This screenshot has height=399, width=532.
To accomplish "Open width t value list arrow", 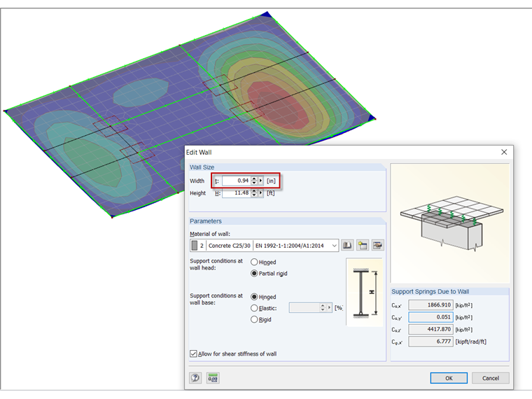I will (x=260, y=181).
